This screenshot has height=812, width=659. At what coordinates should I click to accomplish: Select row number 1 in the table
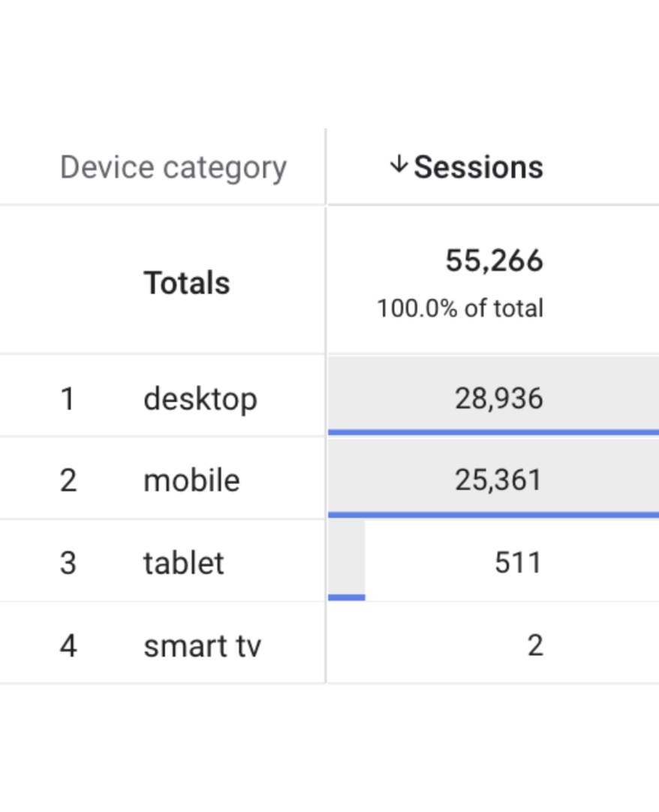[x=68, y=398]
